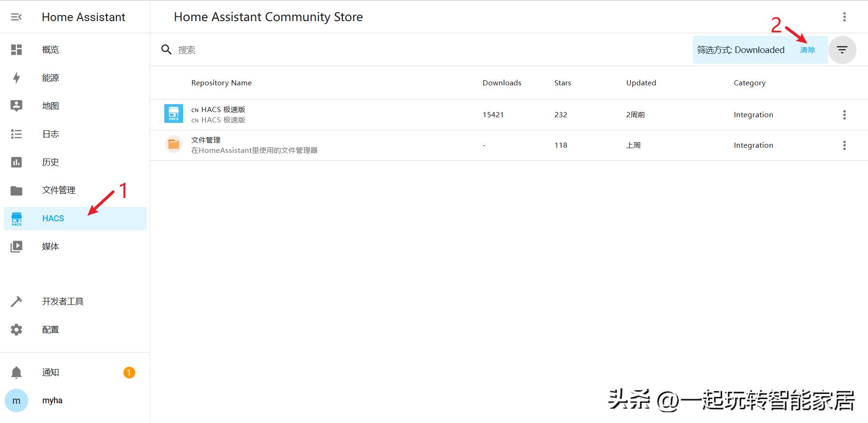Click the 开发者工具 hammer icon

16,301
